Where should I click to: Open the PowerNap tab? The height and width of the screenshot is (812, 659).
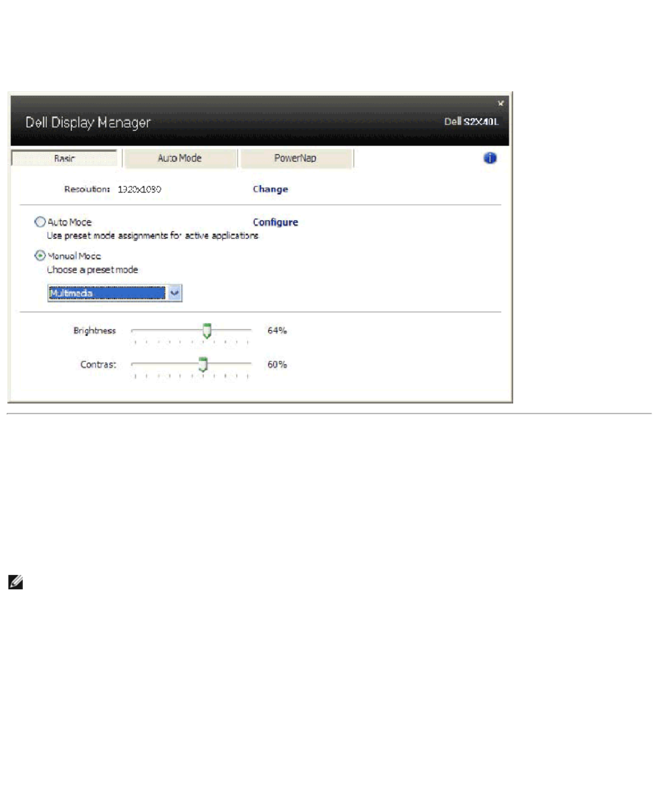point(296,158)
